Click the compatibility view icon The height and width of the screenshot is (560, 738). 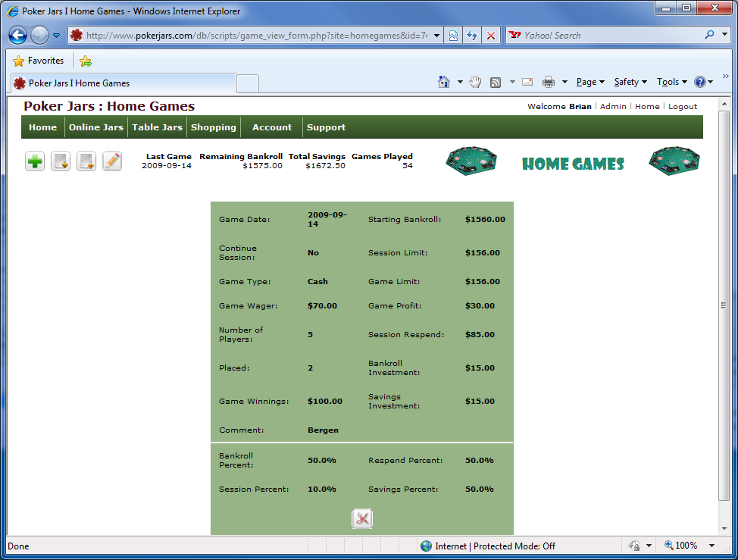(x=453, y=36)
